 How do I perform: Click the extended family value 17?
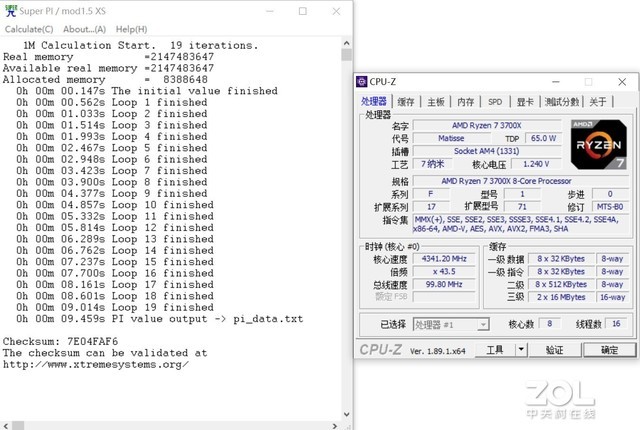click(x=431, y=206)
